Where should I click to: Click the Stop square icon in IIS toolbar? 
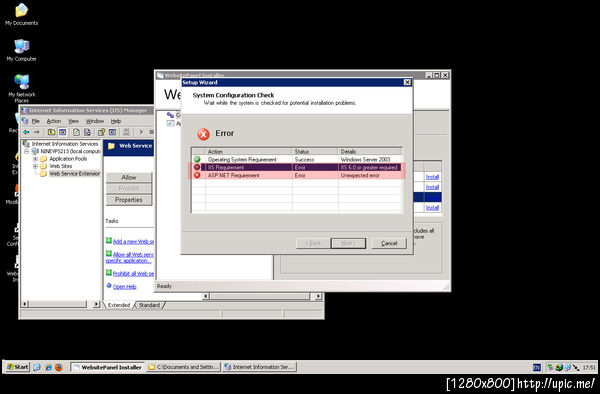coord(152,132)
